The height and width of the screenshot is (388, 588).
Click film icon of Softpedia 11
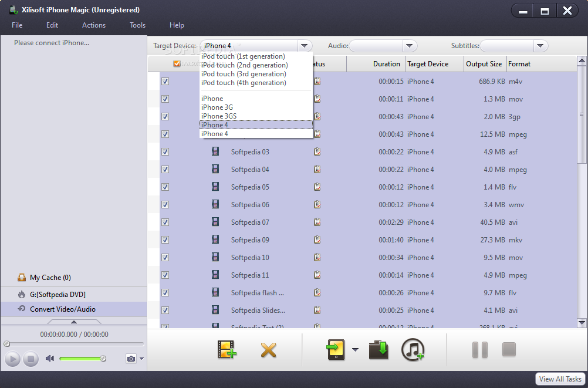click(x=215, y=275)
